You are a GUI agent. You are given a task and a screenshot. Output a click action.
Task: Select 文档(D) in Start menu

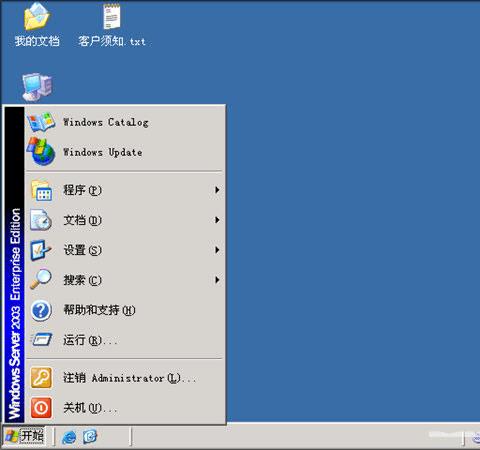pos(125,220)
